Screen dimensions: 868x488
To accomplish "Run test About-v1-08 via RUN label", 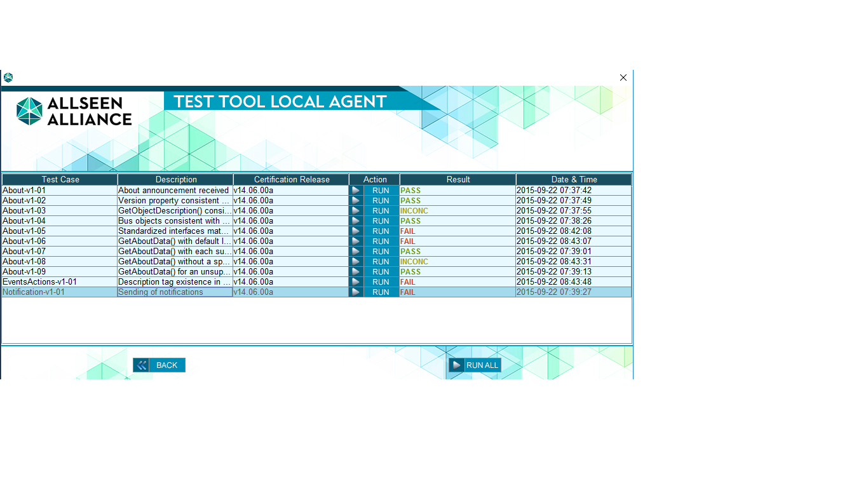I will 381,261.
